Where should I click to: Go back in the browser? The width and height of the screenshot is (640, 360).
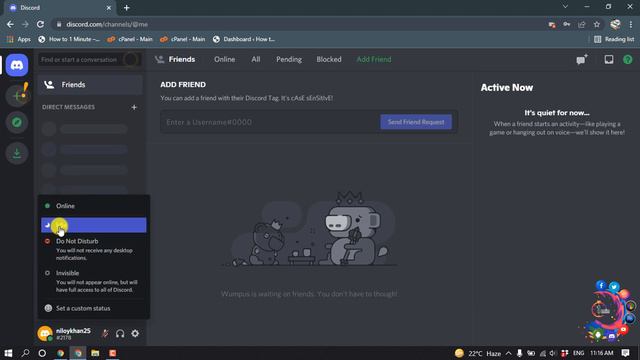click(x=10, y=24)
